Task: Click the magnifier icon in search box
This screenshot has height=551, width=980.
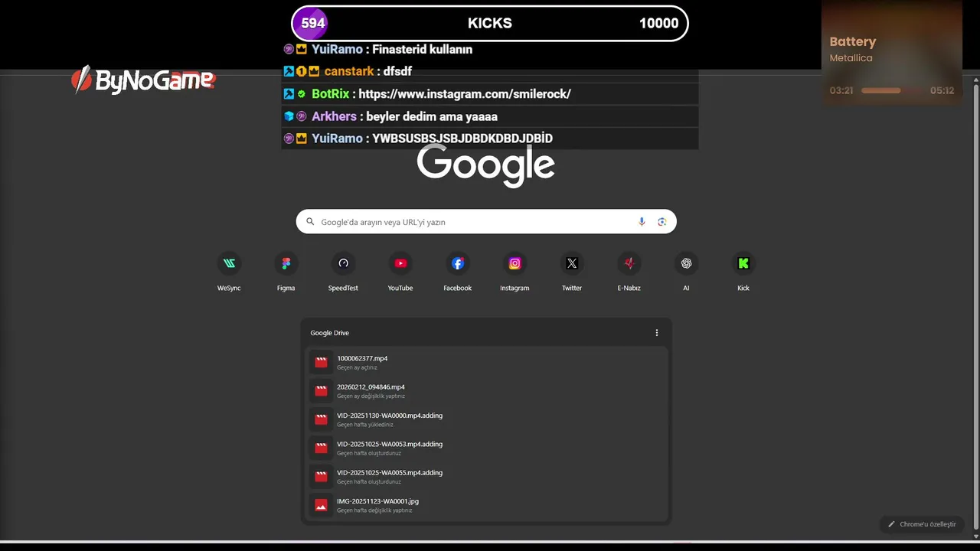Action: [x=310, y=222]
